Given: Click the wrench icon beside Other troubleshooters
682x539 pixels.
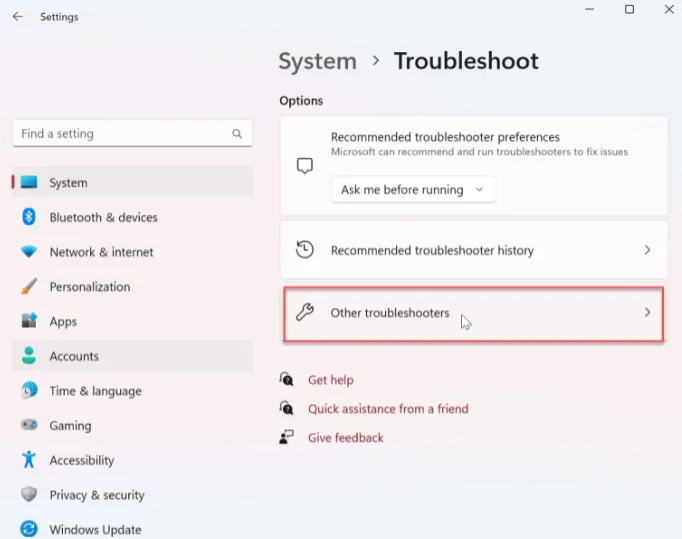Looking at the screenshot, I should [x=306, y=313].
